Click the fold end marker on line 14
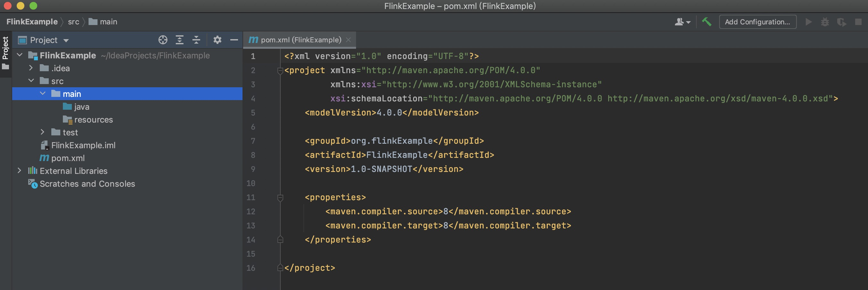Screen dimensions: 868x290 [280, 240]
